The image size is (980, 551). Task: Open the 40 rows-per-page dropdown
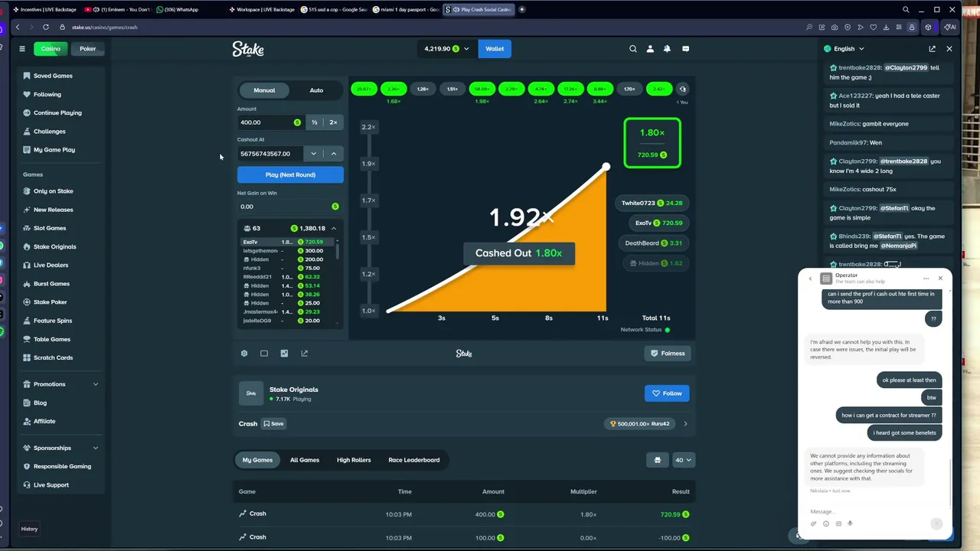tap(683, 460)
